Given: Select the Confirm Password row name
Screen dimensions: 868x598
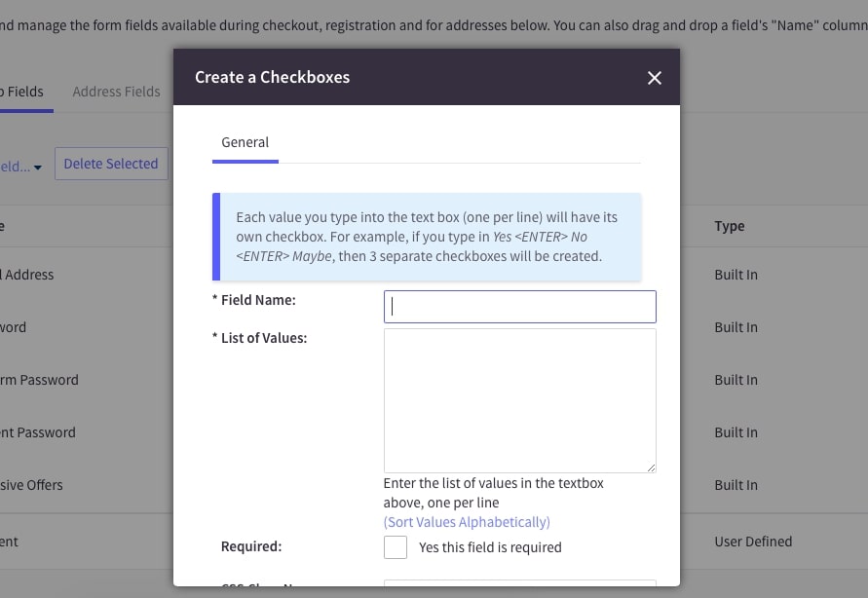Looking at the screenshot, I should pyautogui.click(x=39, y=380).
